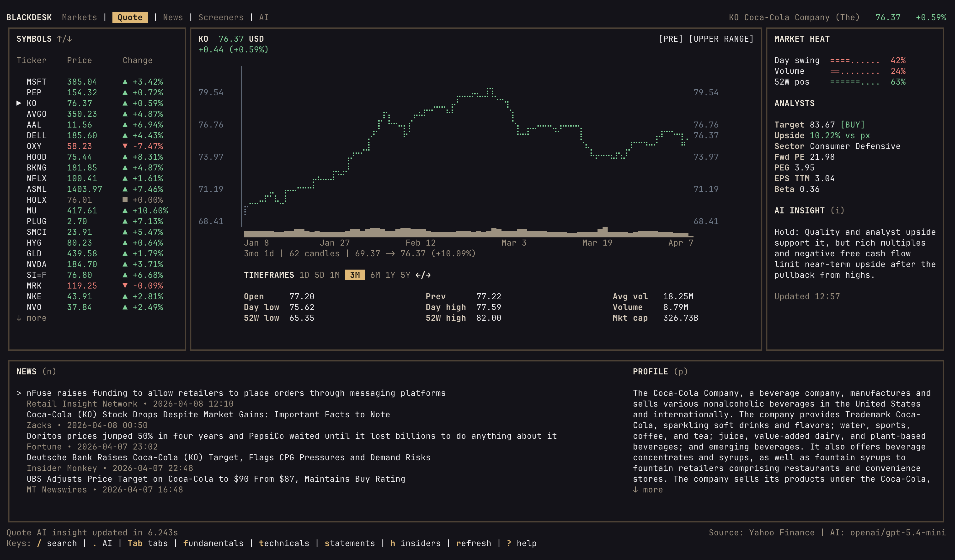The image size is (955, 560).
Task: Click refresh in the bottom keys bar
Action: (x=473, y=543)
